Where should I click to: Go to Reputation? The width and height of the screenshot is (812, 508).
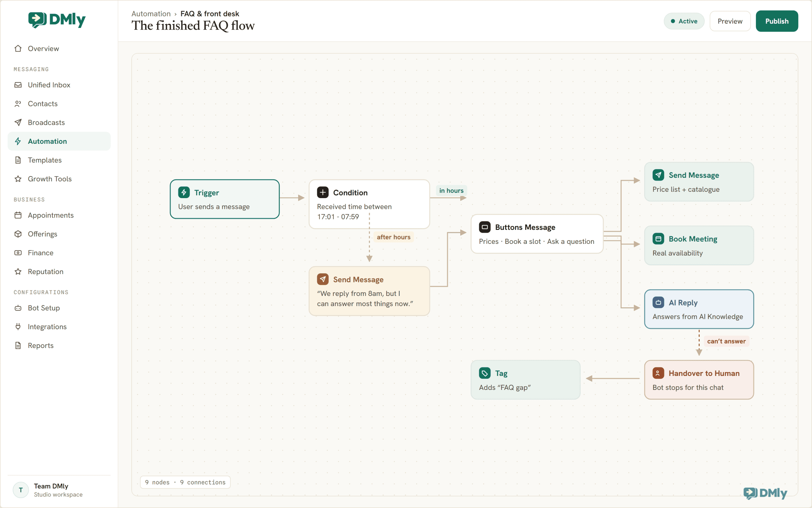tap(59, 271)
